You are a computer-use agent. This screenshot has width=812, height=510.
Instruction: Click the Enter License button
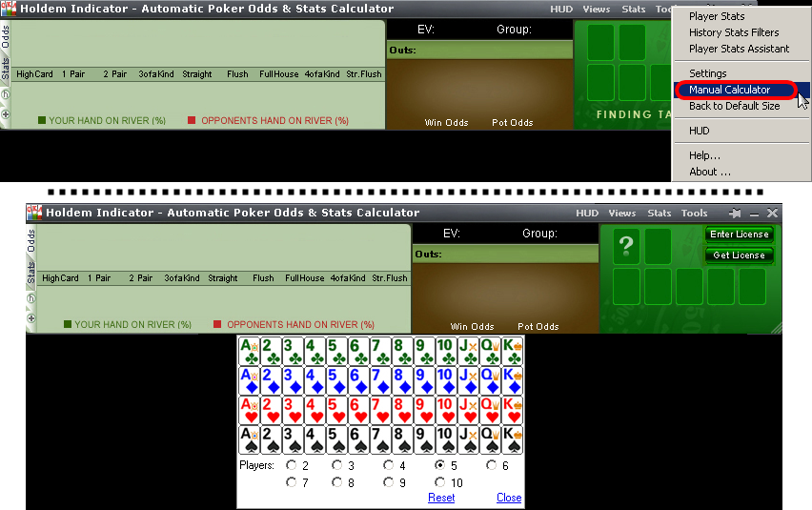739,235
